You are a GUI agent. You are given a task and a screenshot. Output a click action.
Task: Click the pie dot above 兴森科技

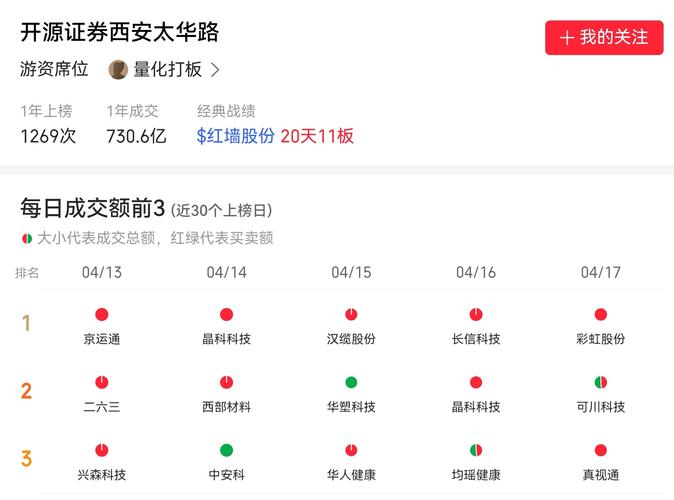point(102,450)
